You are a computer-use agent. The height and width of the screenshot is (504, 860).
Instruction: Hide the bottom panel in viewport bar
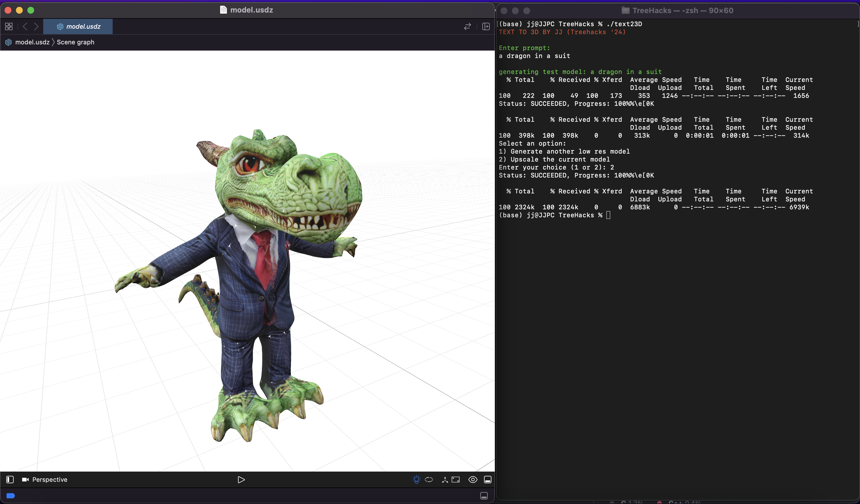(x=488, y=480)
